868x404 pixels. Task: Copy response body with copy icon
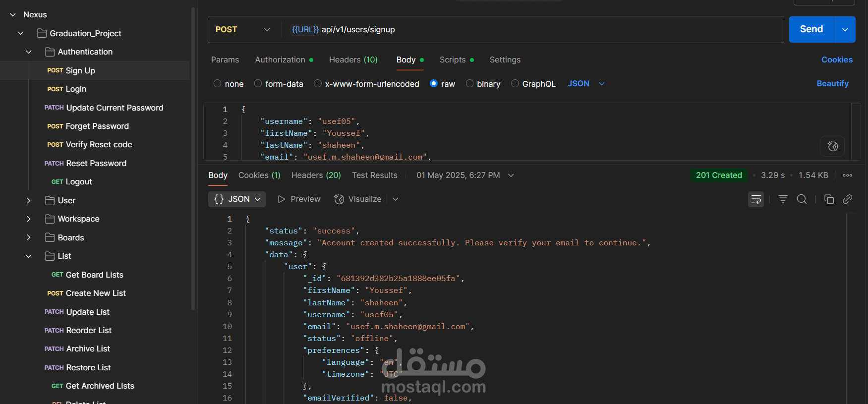click(829, 199)
